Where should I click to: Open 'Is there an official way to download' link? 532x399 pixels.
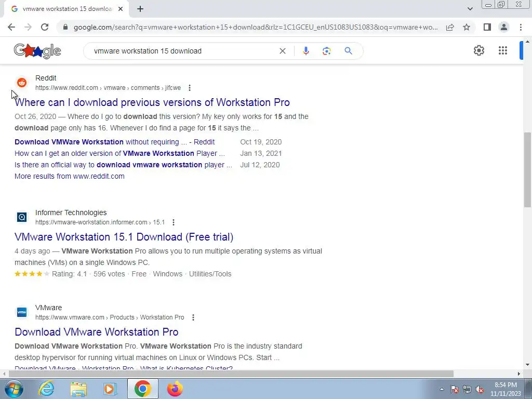pos(124,165)
